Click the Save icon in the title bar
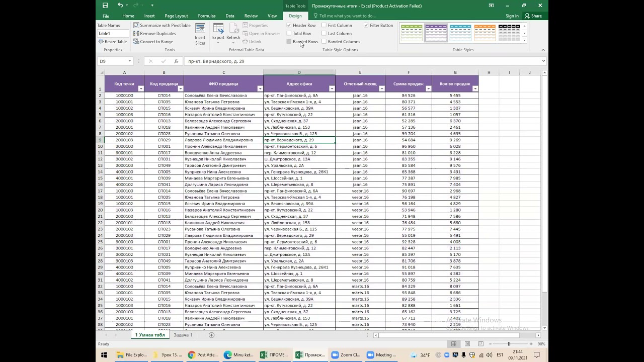Image resolution: width=644 pixels, height=362 pixels. pos(105,6)
